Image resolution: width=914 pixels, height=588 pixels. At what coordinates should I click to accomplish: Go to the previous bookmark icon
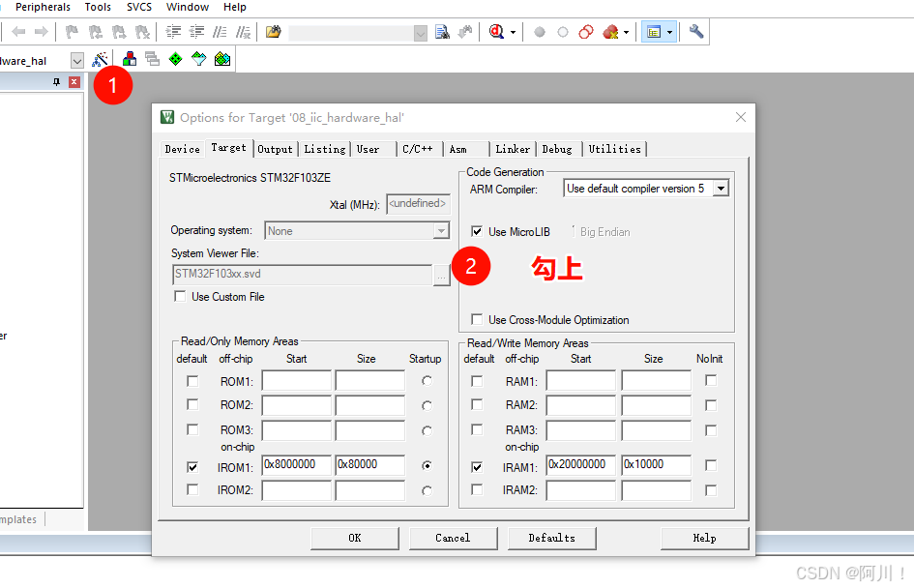[96, 32]
